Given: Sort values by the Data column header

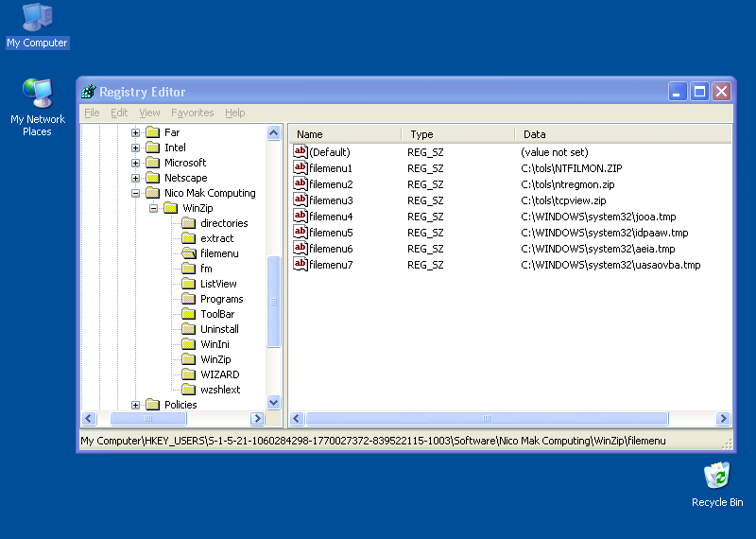Looking at the screenshot, I should coord(623,134).
